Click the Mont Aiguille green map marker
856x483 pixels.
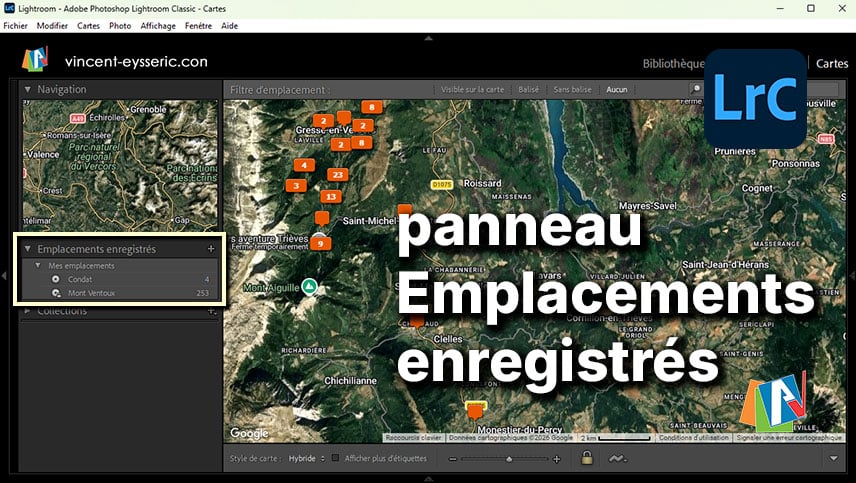(x=310, y=286)
